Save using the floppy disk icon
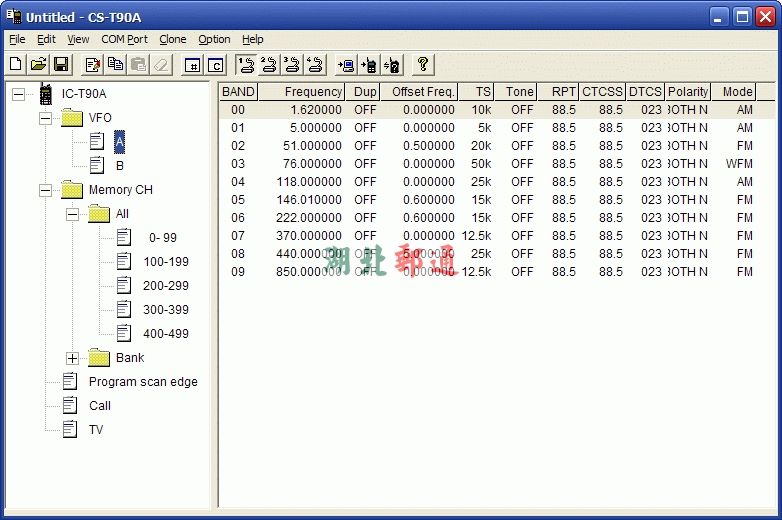This screenshot has height=520, width=782. (x=60, y=65)
